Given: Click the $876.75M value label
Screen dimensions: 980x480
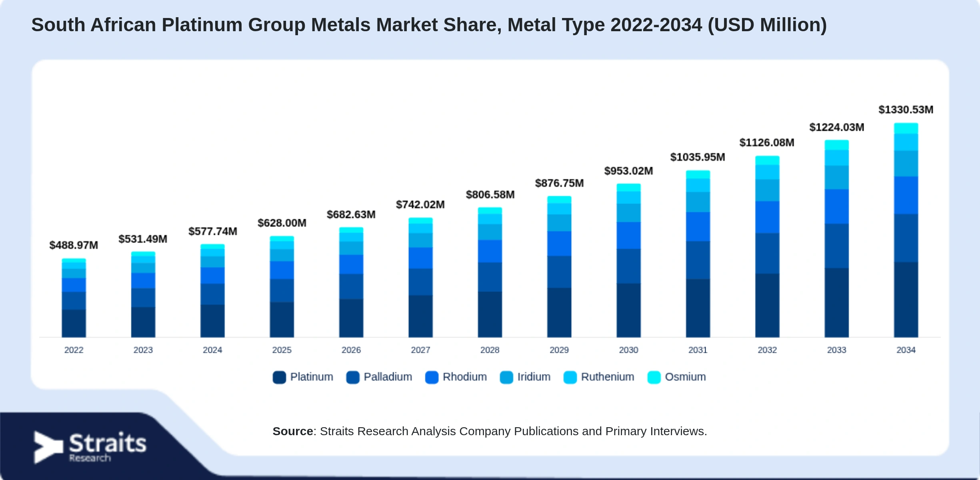Looking at the screenshot, I should coord(560,183).
